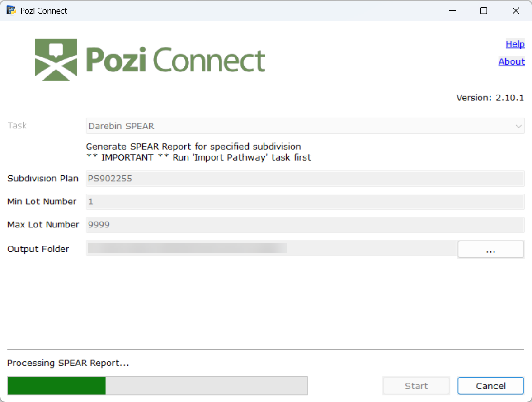532x402 pixels.
Task: Open the Help link
Action: coord(515,44)
